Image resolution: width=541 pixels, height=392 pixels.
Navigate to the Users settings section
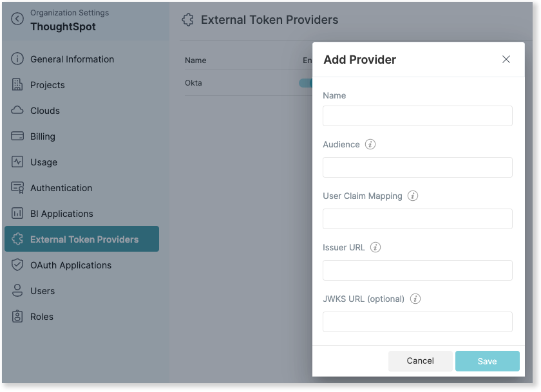click(42, 290)
